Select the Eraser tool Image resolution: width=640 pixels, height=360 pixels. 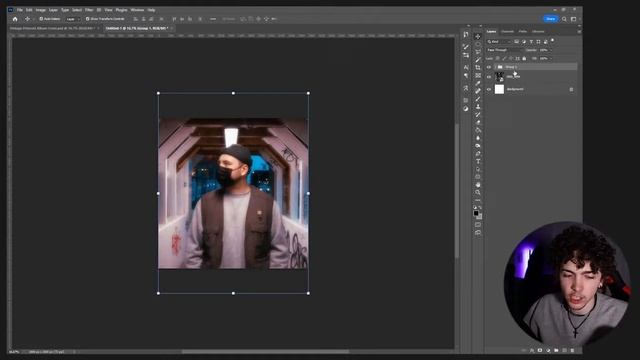478,122
